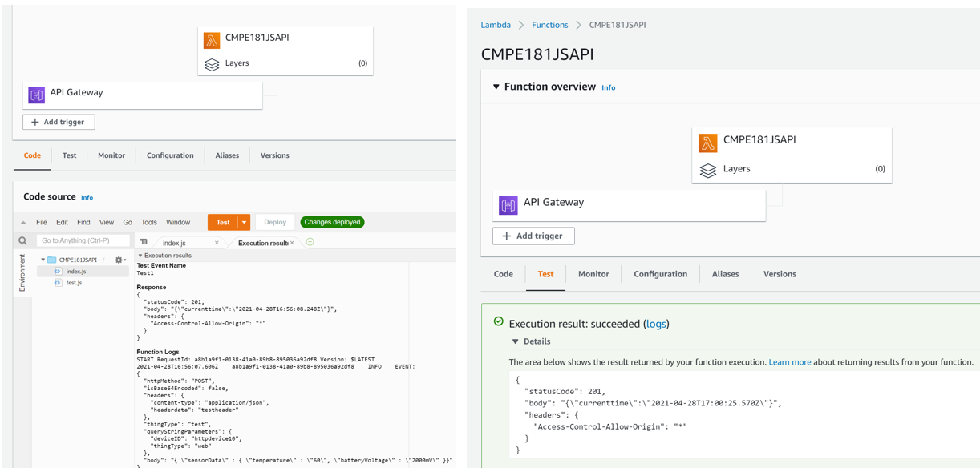
Task: Select test.js in the file tree
Action: click(x=74, y=283)
